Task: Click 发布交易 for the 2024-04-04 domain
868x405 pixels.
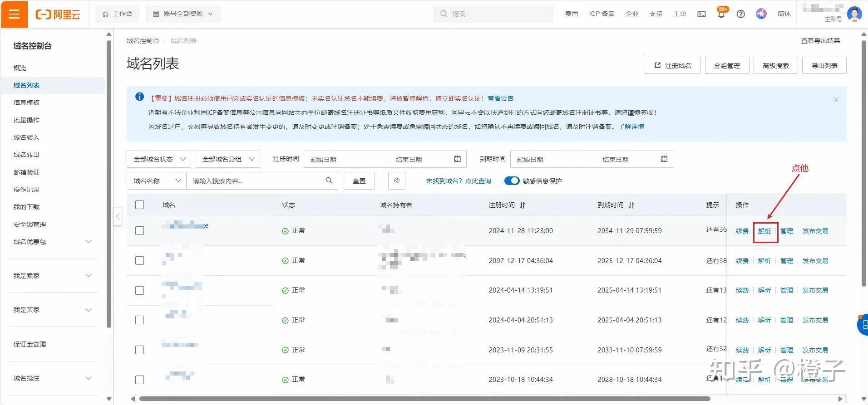Action: click(815, 320)
